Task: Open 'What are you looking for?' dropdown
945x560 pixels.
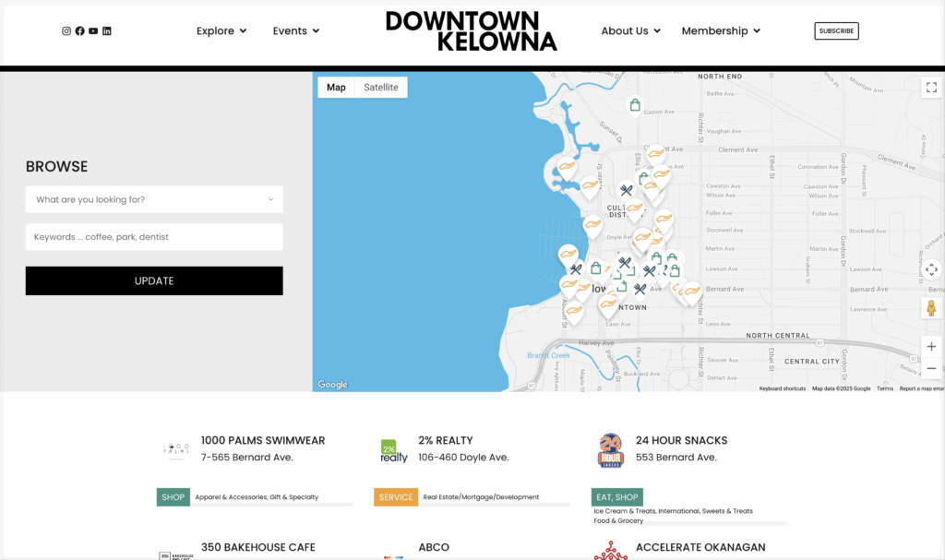Action: tap(154, 199)
